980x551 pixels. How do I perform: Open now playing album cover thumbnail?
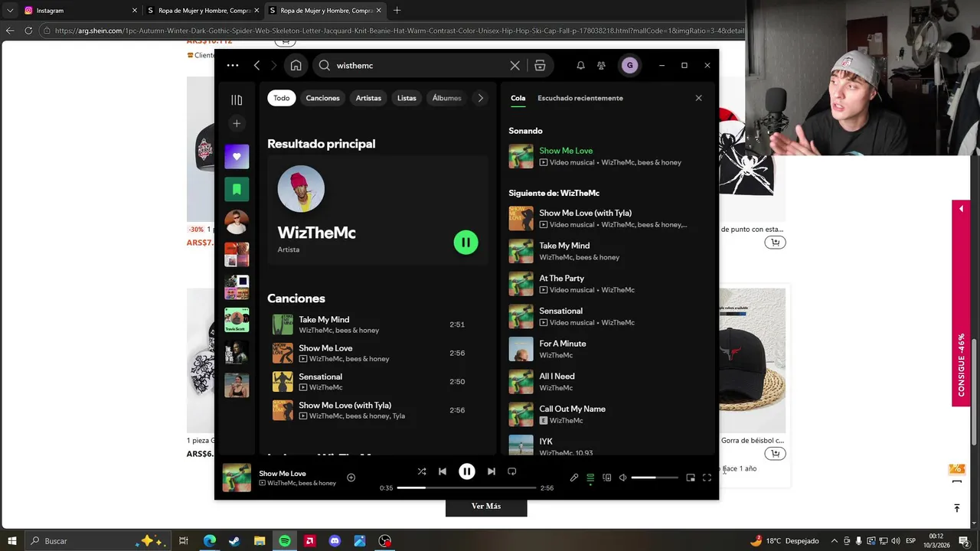[x=237, y=478]
